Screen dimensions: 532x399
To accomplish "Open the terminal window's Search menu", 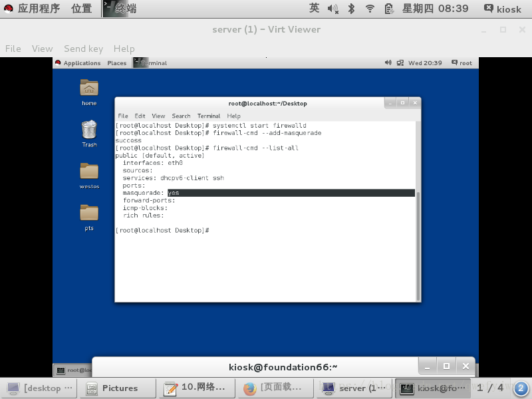I will pos(181,116).
